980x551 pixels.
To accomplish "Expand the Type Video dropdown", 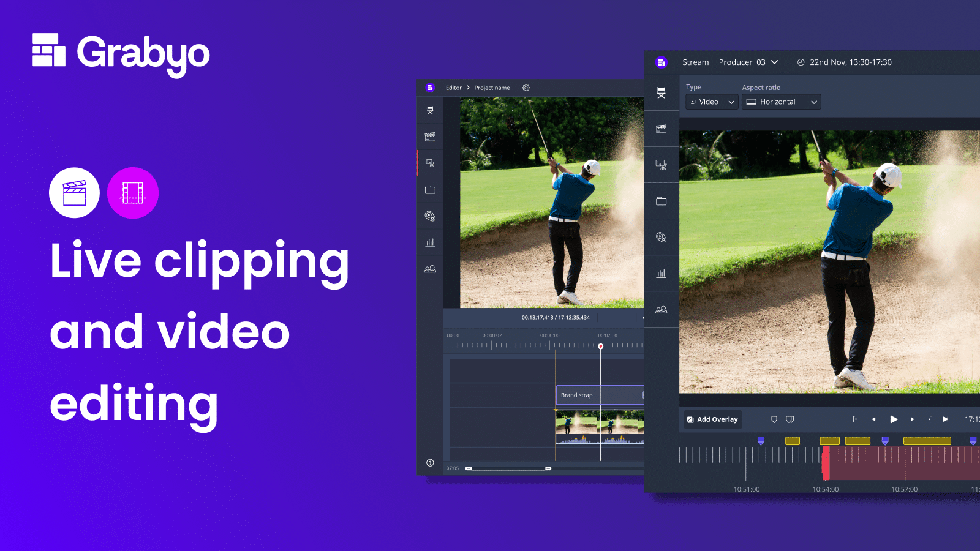I will [712, 102].
